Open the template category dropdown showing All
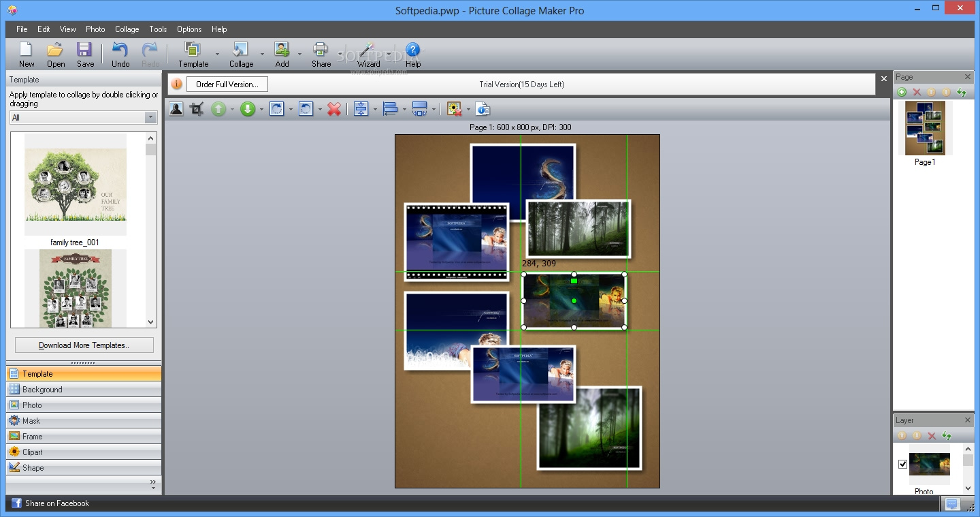 (x=150, y=118)
